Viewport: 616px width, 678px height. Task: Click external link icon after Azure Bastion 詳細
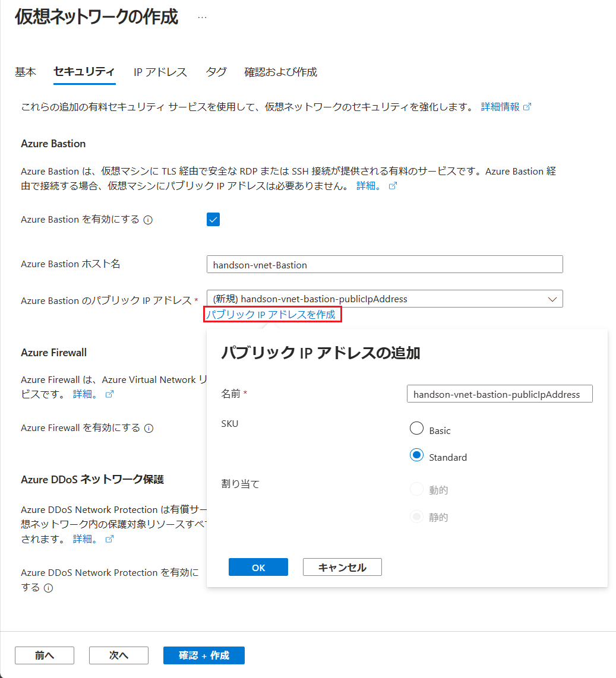[x=393, y=186]
